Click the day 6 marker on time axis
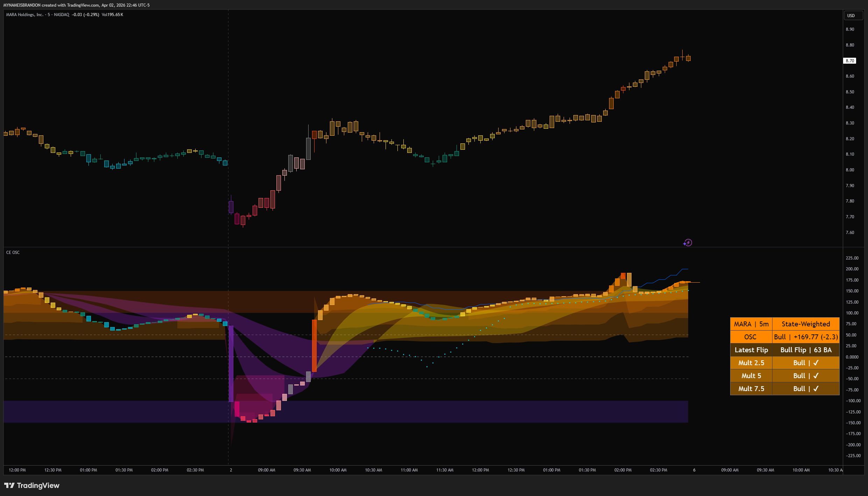This screenshot has height=496, width=868. tap(694, 470)
